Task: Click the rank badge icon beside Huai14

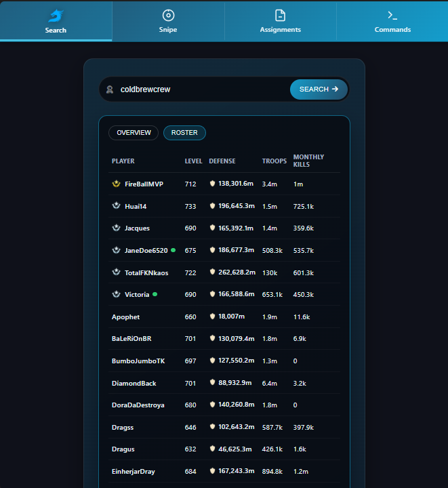Action: point(116,206)
